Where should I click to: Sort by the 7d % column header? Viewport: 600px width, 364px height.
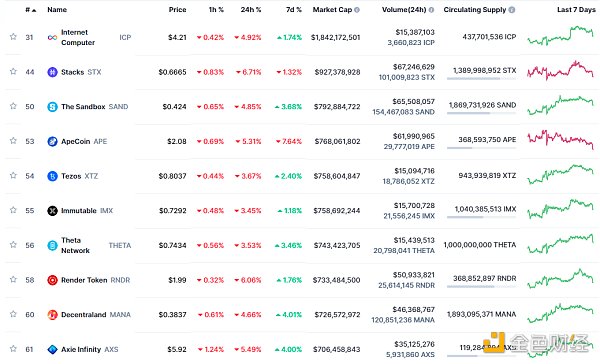[x=293, y=10]
